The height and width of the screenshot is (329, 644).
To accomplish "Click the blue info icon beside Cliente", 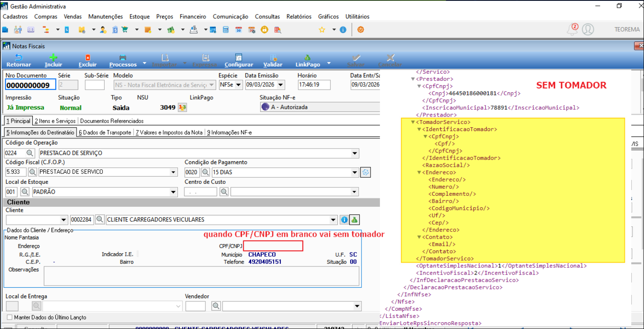I will pos(345,220).
